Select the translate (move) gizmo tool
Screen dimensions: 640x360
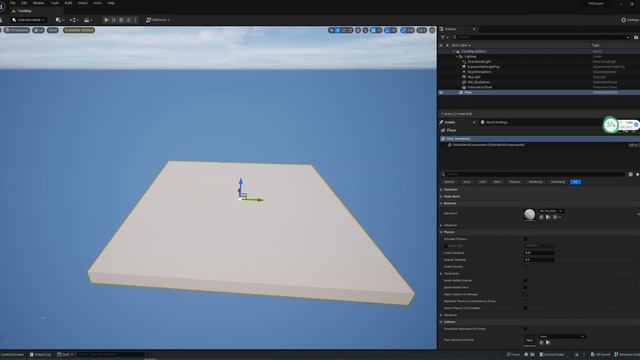point(338,30)
